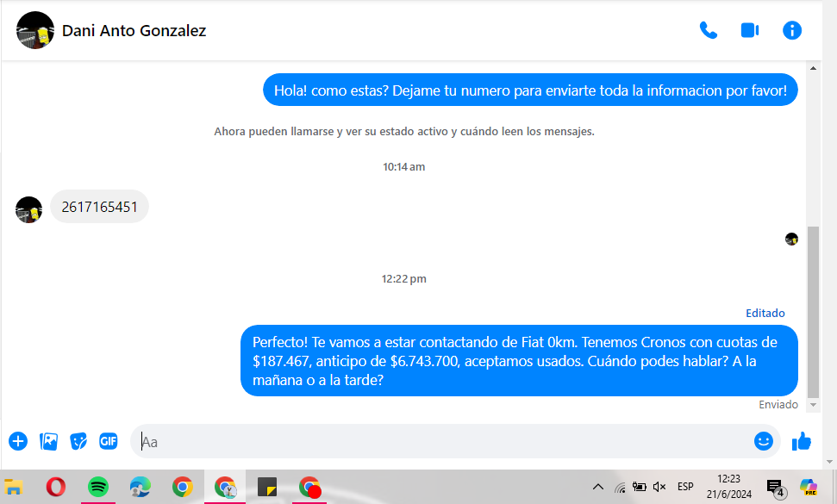
Task: Send a thumbs up like
Action: pos(802,441)
